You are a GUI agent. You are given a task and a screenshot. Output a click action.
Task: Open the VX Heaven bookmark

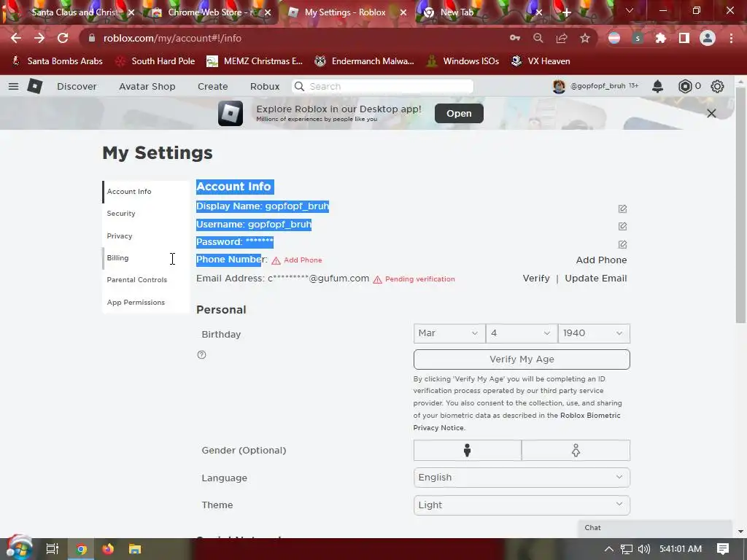(x=541, y=61)
